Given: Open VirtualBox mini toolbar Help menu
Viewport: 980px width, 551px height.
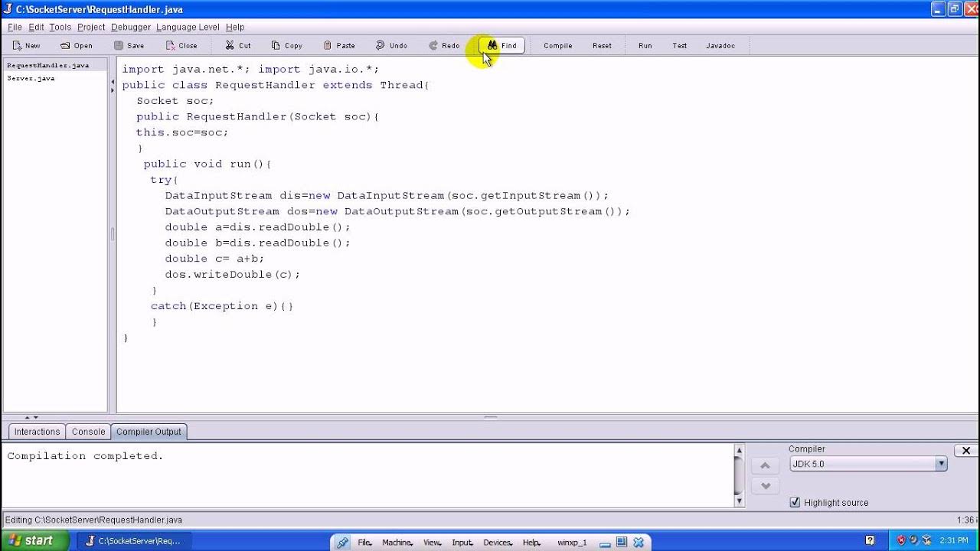Looking at the screenshot, I should [531, 543].
